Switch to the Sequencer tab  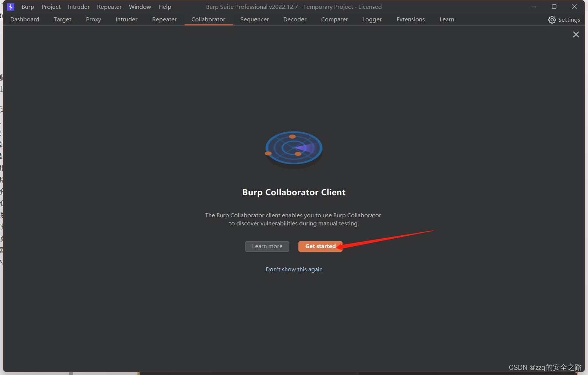(255, 19)
